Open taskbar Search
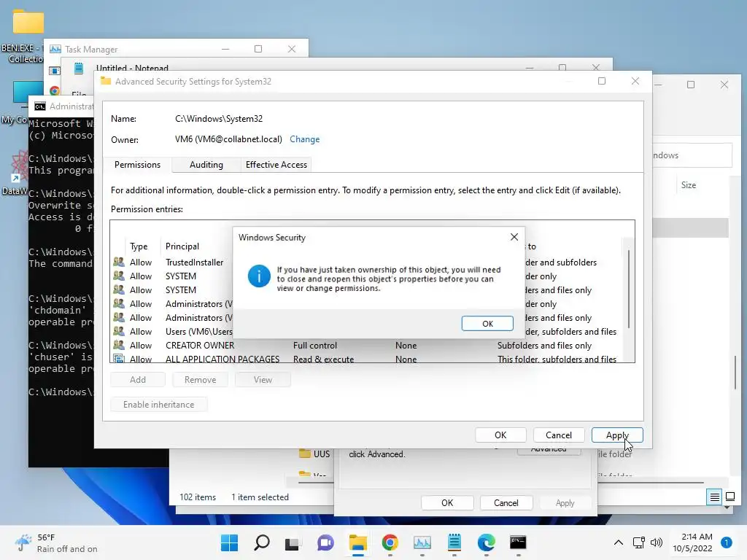Screen dimensions: 747x560 (262, 542)
